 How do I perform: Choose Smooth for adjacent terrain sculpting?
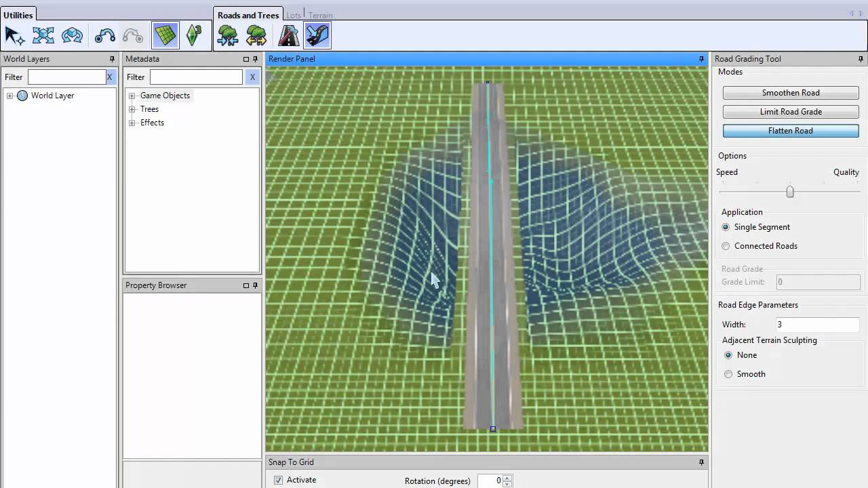click(728, 374)
